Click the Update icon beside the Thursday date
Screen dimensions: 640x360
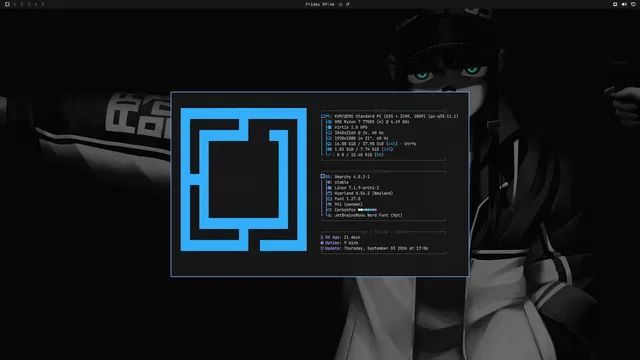point(322,248)
